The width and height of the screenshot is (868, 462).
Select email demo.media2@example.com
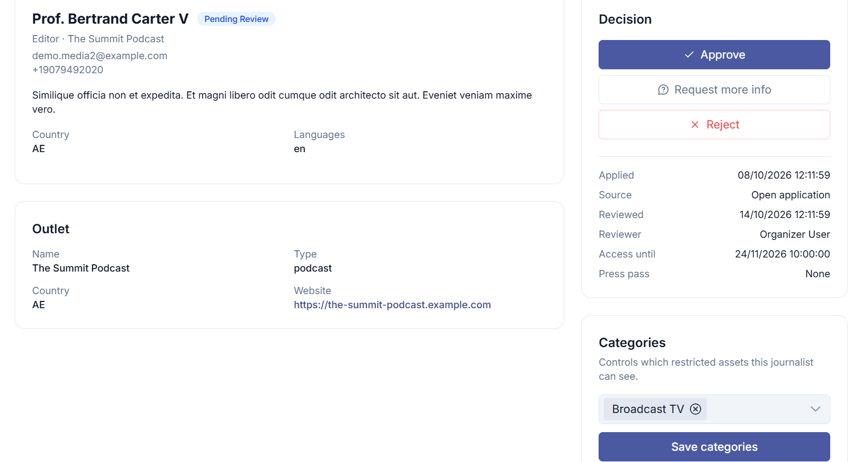pyautogui.click(x=100, y=56)
